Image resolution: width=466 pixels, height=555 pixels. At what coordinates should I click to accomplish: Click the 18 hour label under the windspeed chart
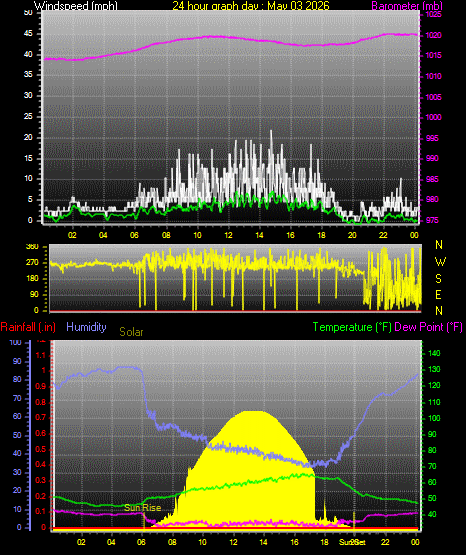321,235
